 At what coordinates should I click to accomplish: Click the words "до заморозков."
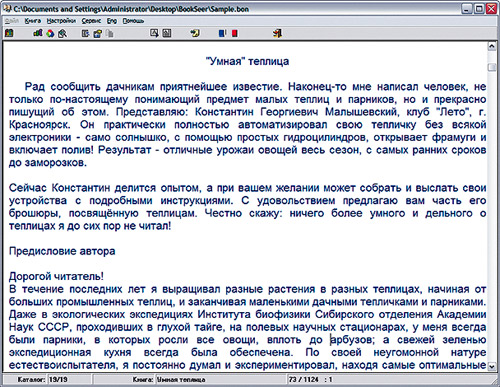(x=48, y=163)
